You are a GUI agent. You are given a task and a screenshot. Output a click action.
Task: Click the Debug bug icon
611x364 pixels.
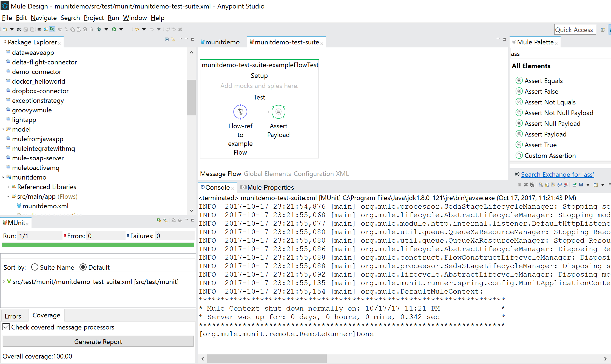[99, 29]
